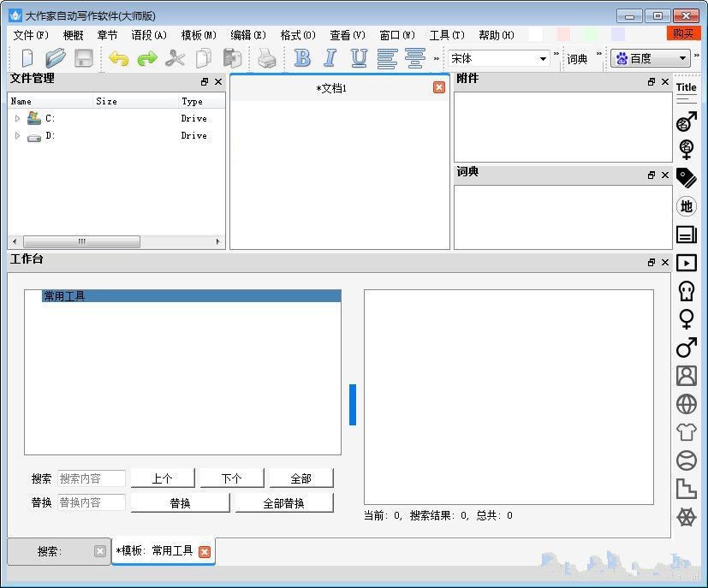
Task: Expand the C: drive tree node
Action: (17, 119)
